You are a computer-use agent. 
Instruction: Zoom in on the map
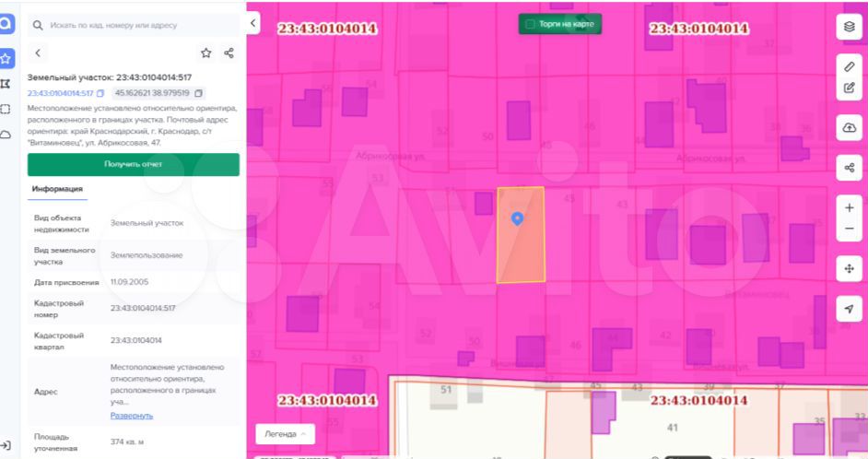[x=849, y=208]
